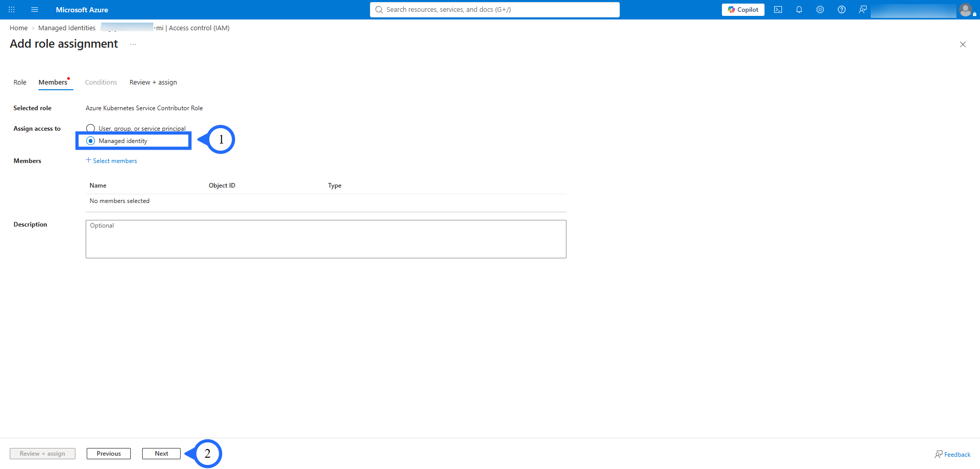Click the Selected role label
This screenshot has height=469, width=980.
click(32, 108)
